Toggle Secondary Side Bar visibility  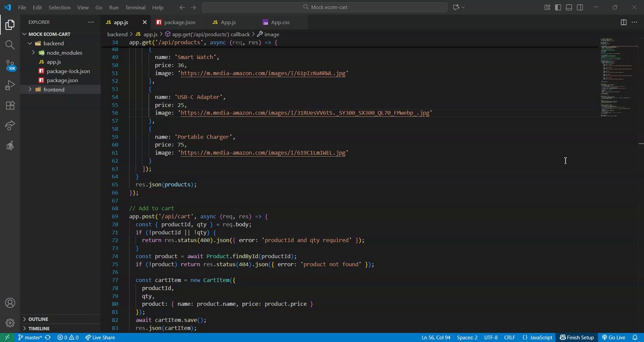[x=580, y=8]
